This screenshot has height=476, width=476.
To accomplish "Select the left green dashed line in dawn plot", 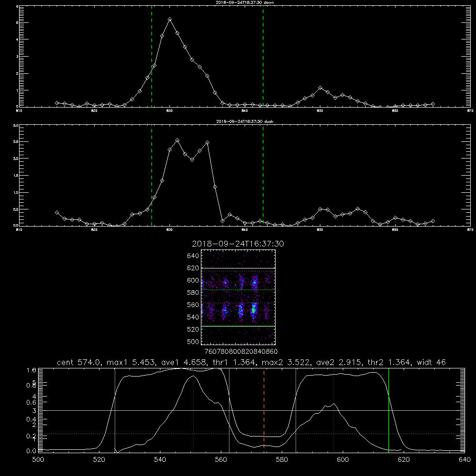I will pyautogui.click(x=151, y=56).
